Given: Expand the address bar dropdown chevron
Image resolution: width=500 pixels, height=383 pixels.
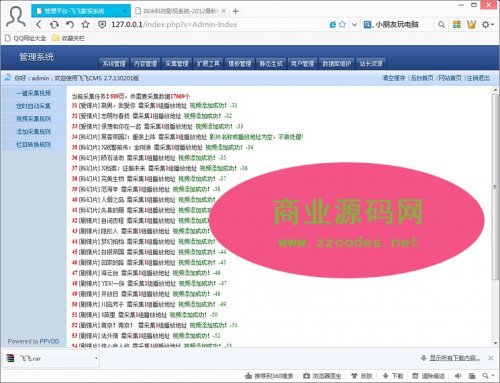Looking at the screenshot, I should [354, 24].
